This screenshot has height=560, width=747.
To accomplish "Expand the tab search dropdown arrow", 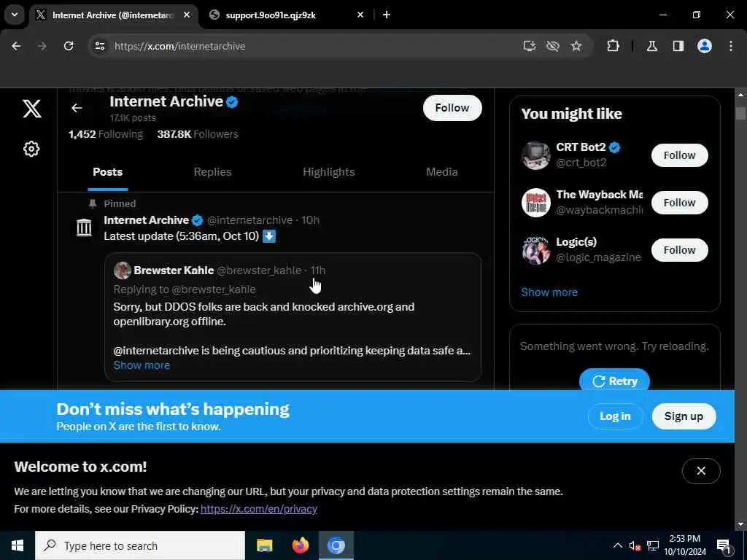I will point(15,15).
